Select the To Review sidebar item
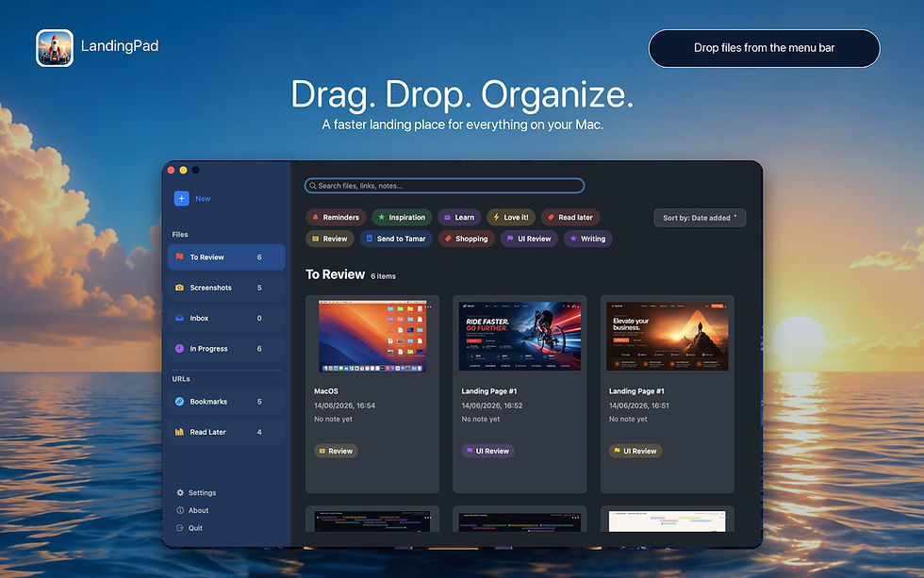The height and width of the screenshot is (578, 924). (x=226, y=256)
